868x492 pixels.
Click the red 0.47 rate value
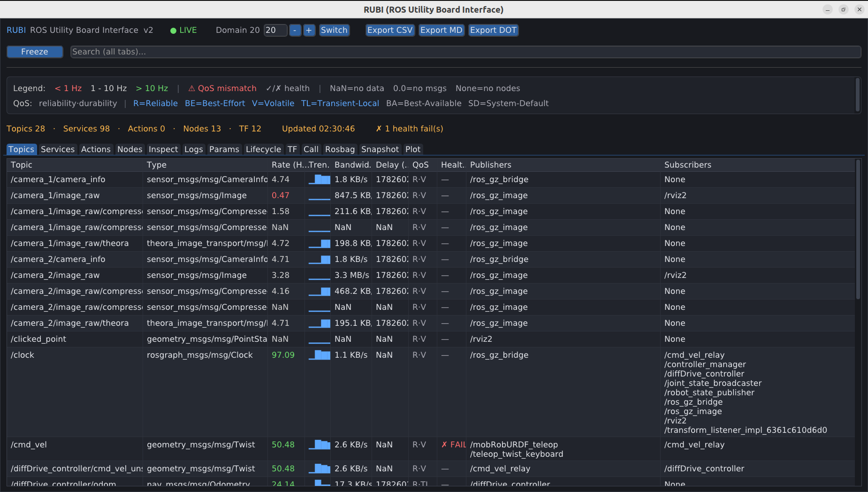coord(281,195)
